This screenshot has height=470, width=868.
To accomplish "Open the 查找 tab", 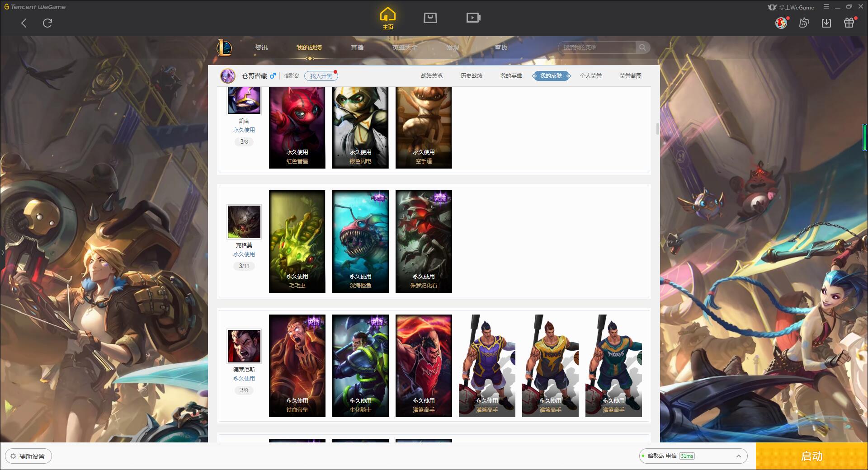I will pyautogui.click(x=501, y=47).
